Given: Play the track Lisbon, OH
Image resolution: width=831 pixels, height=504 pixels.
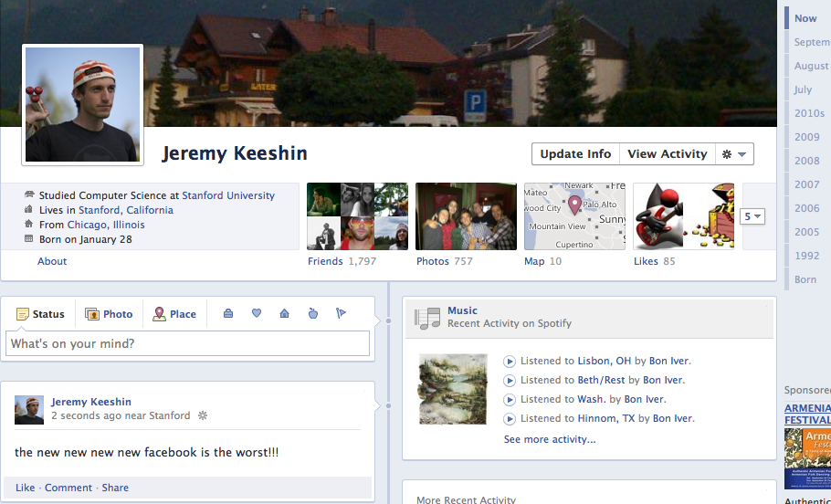Looking at the screenshot, I should pyautogui.click(x=510, y=361).
